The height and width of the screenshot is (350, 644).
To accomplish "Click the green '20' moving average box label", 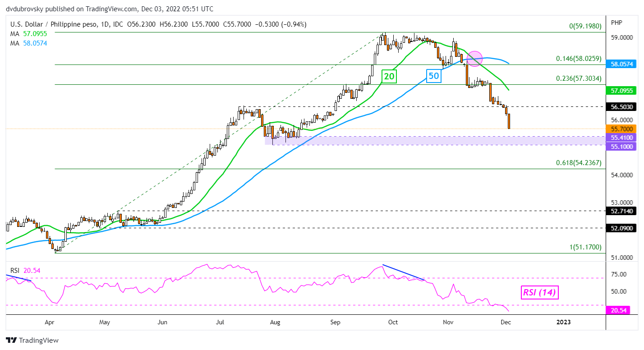I will (x=389, y=76).
